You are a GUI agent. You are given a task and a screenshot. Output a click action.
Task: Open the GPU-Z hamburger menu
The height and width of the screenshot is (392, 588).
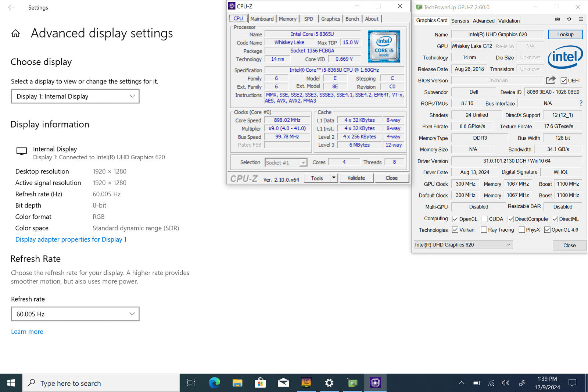[581, 19]
